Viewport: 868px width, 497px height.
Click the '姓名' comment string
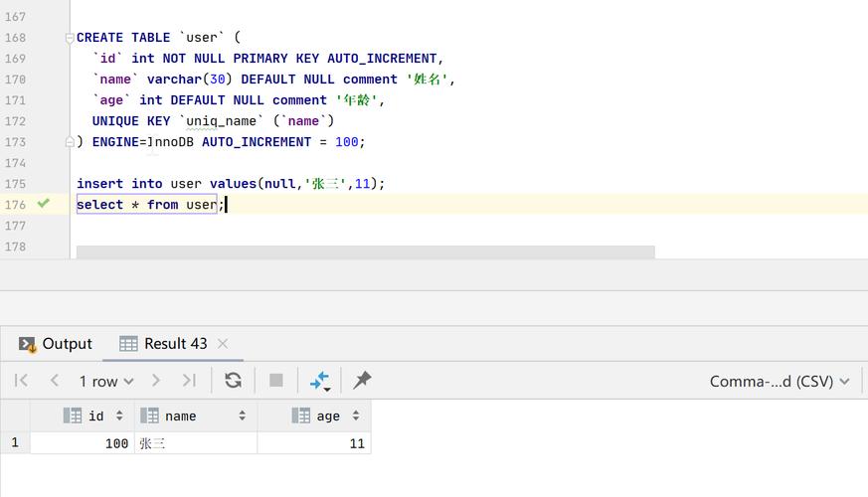tap(427, 80)
